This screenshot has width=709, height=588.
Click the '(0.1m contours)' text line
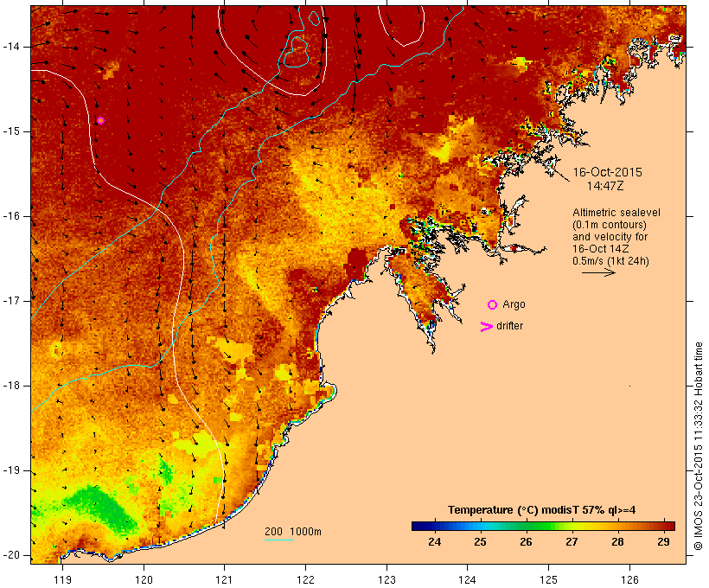point(609,225)
